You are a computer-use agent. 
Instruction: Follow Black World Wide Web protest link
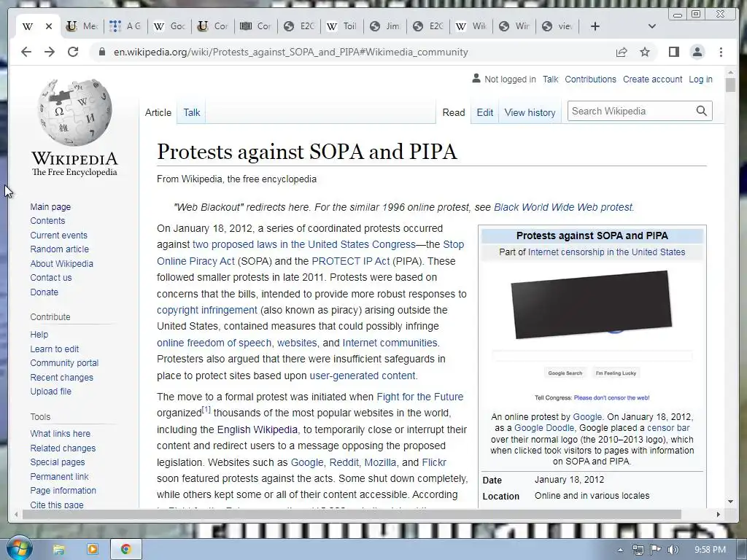[x=563, y=207]
